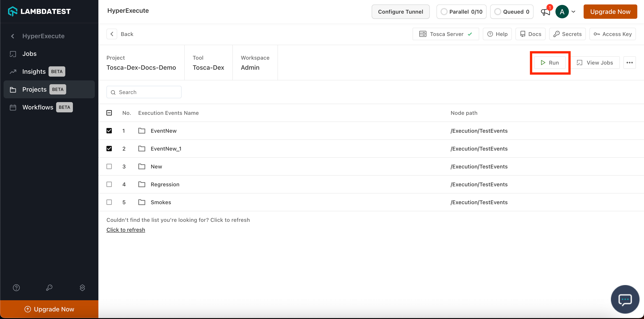This screenshot has height=319, width=644.
Task: Click the announcements megaphone icon
Action: coord(545,12)
